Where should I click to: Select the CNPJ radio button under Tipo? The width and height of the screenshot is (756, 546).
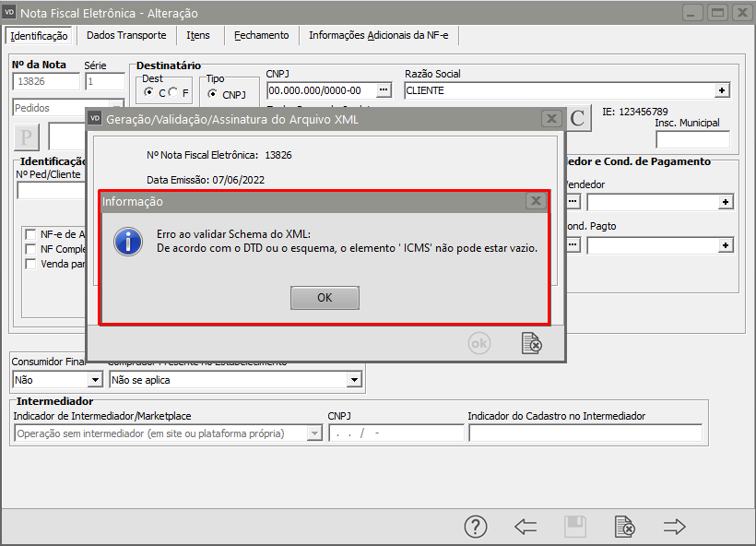[x=213, y=94]
